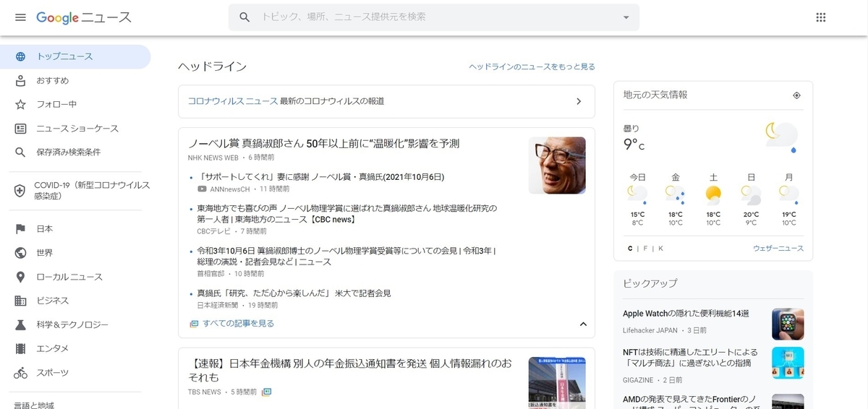Open the コロナウイルス ニュース chevron
This screenshot has width=868, height=409.
[579, 101]
